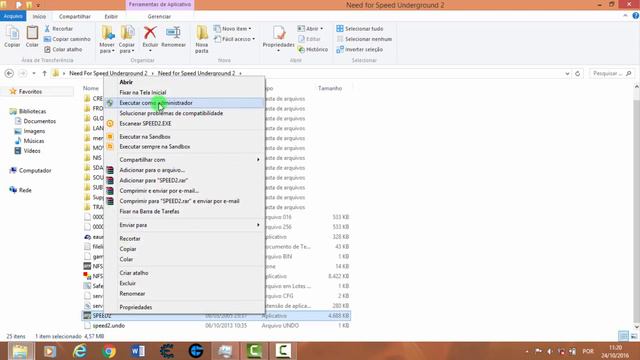Click the Colar ribbon icon
This screenshot has height=360, width=640.
coord(32,36)
